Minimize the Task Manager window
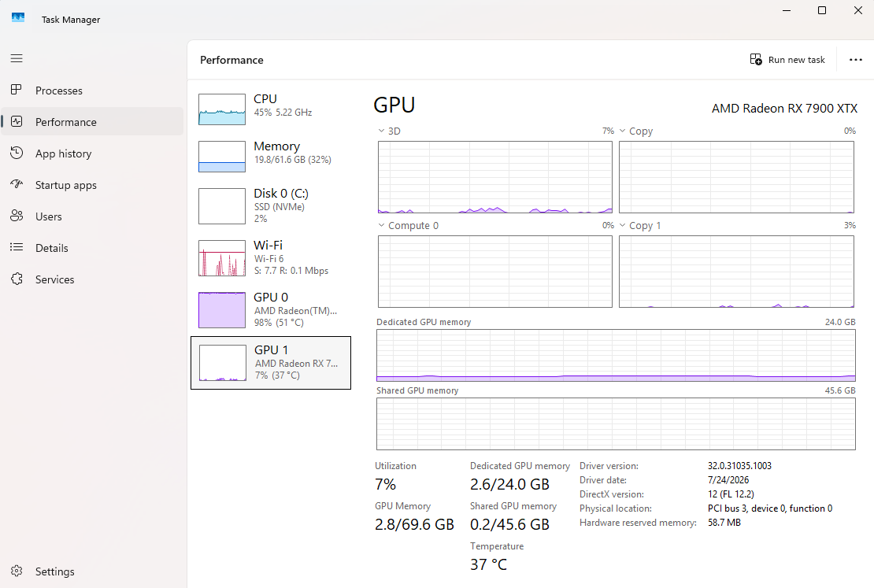874x588 pixels. tap(787, 10)
